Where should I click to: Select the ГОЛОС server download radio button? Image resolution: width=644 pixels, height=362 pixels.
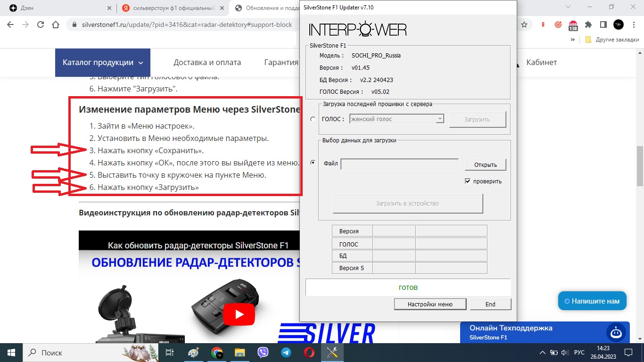313,119
